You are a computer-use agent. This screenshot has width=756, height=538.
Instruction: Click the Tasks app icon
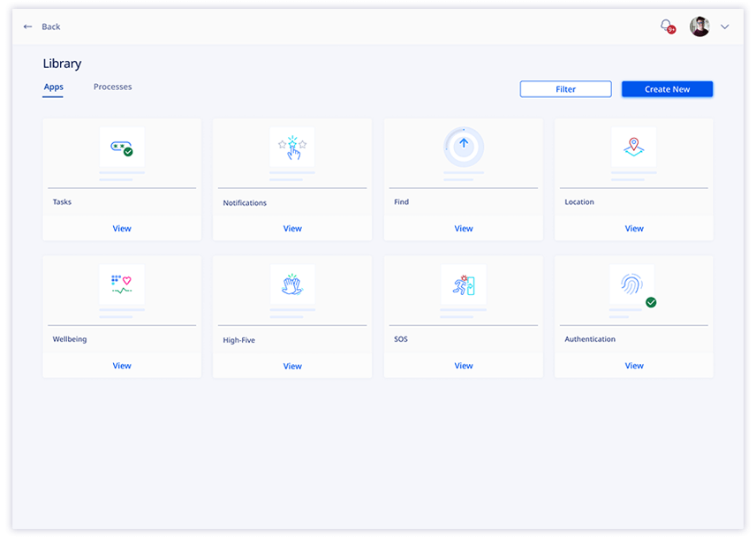tap(122, 147)
